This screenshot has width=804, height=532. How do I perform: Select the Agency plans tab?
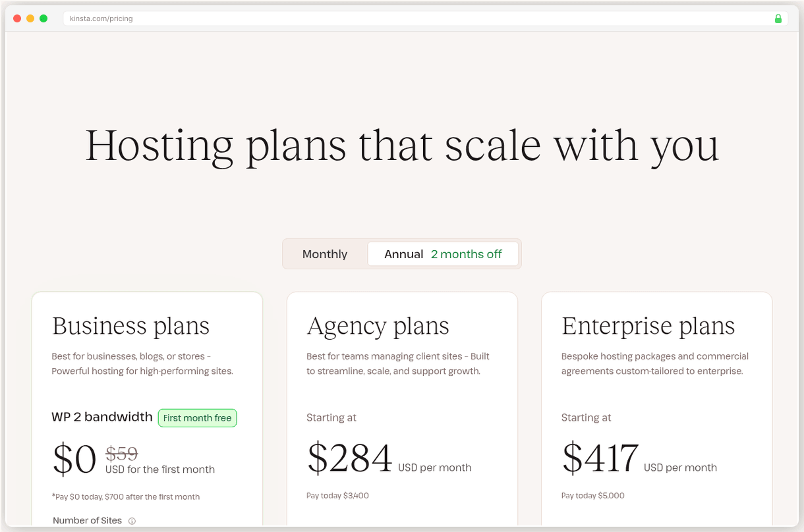[378, 325]
